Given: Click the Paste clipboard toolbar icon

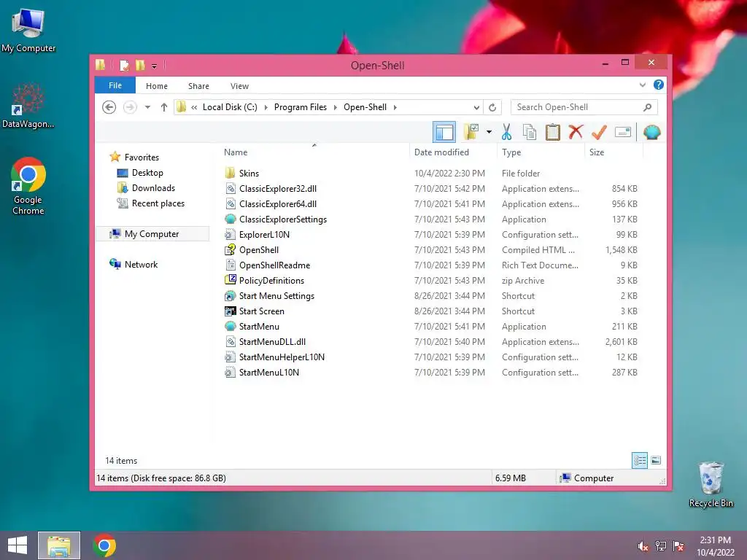Looking at the screenshot, I should [553, 132].
